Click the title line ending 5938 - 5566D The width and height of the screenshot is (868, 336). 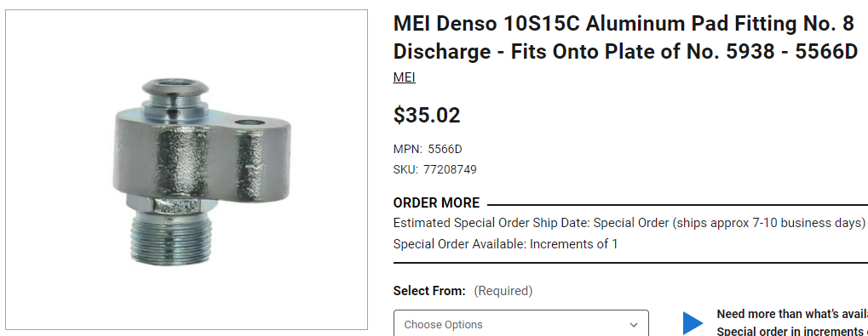click(625, 51)
